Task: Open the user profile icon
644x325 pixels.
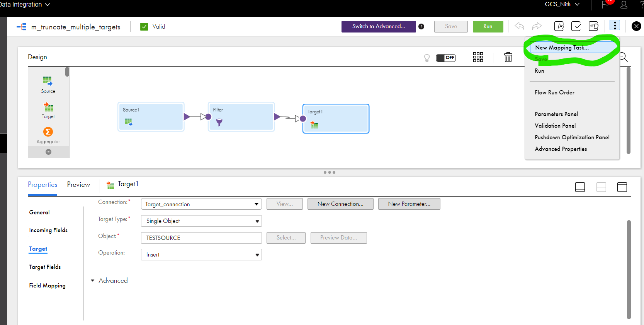Action: coord(624,5)
